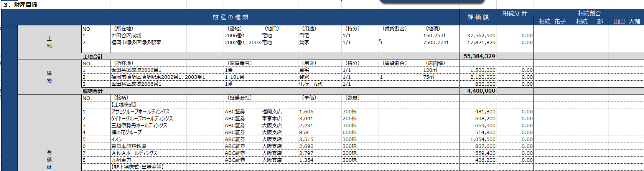
Task: Click the 東日本旅客鉄道 stock row name
Action: coord(128,146)
